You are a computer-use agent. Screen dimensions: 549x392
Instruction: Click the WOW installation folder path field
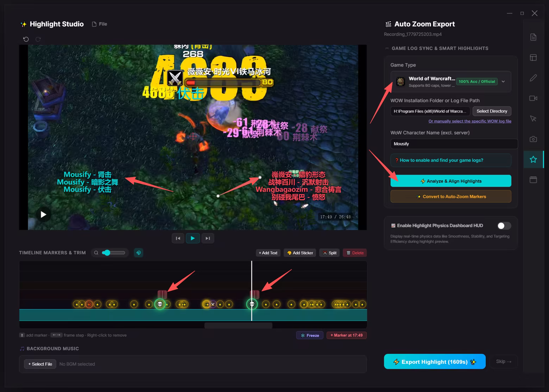point(430,111)
